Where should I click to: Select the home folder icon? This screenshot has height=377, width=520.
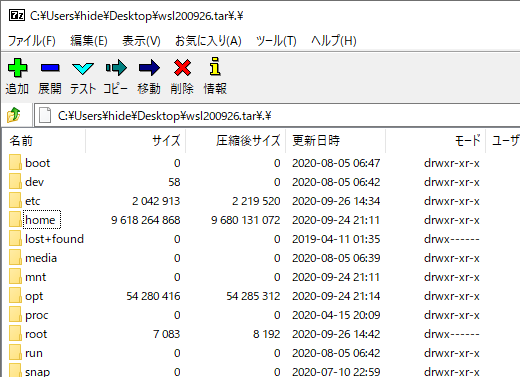pyautogui.click(x=15, y=220)
